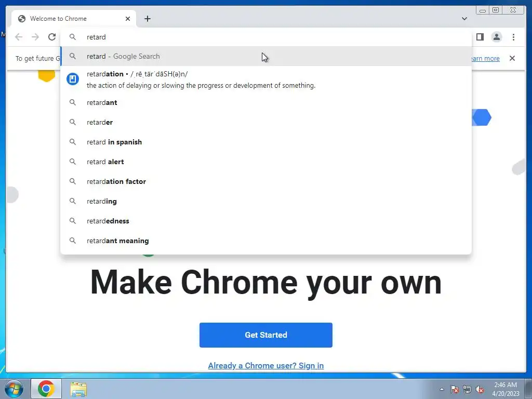
Task: Open the network tray icon
Action: point(467,389)
